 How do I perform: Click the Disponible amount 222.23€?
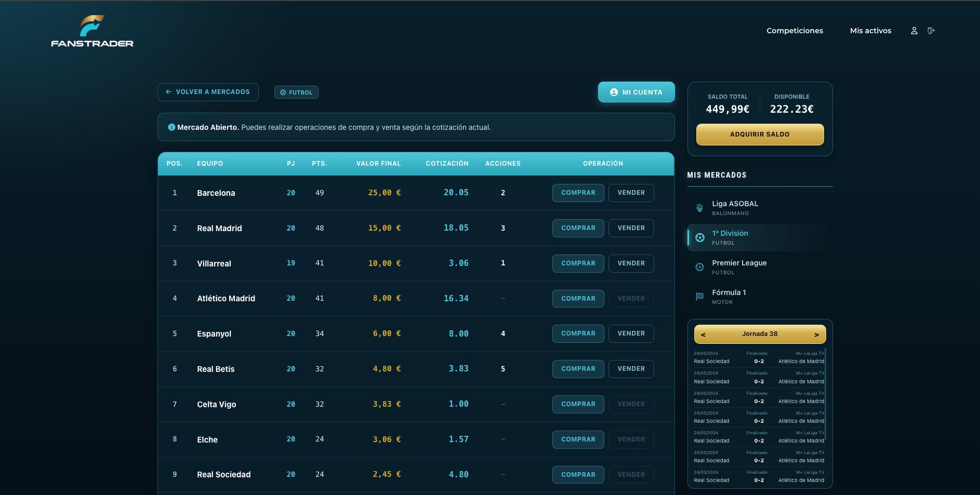[x=791, y=109]
